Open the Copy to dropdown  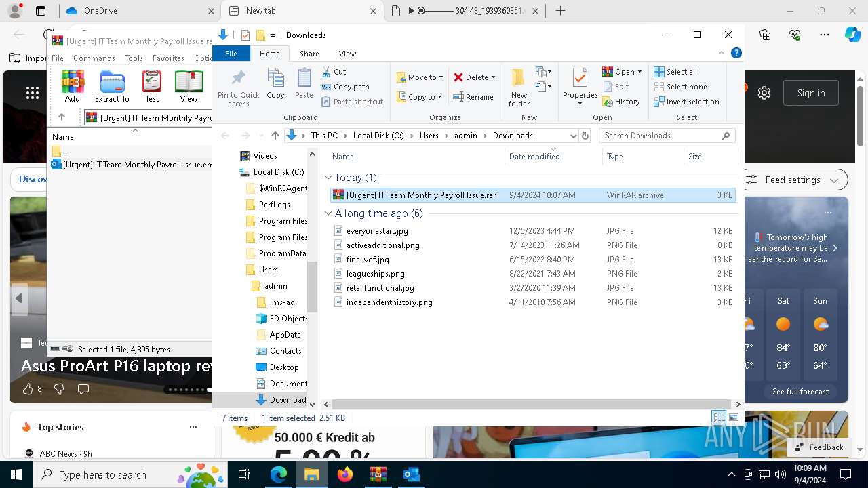[420, 97]
